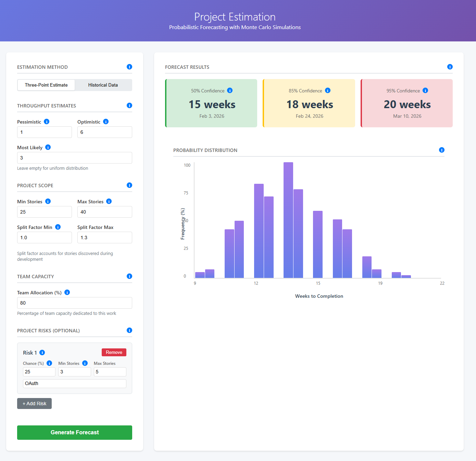Image resolution: width=476 pixels, height=461 pixels.
Task: Click info icon beside Project Scope heading
Action: tap(129, 185)
